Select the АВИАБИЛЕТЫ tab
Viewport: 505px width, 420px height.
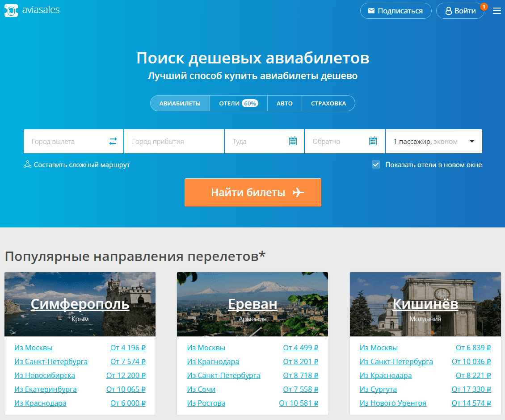tap(180, 103)
